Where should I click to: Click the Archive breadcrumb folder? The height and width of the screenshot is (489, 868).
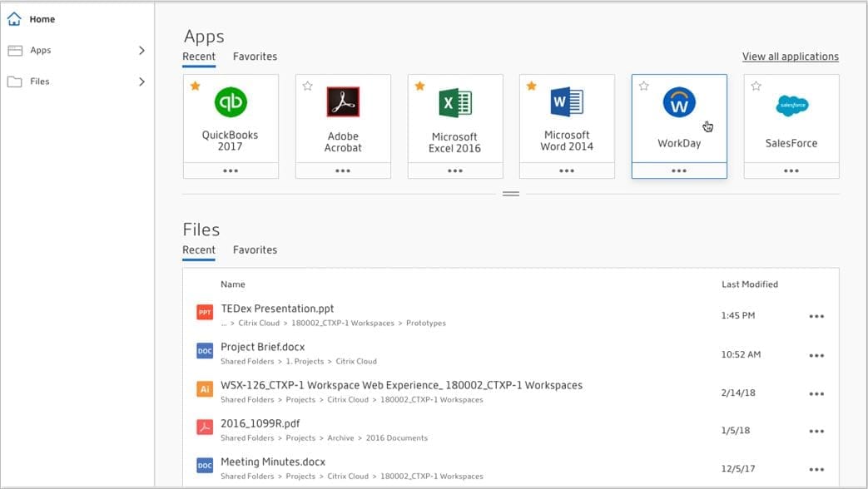point(340,438)
